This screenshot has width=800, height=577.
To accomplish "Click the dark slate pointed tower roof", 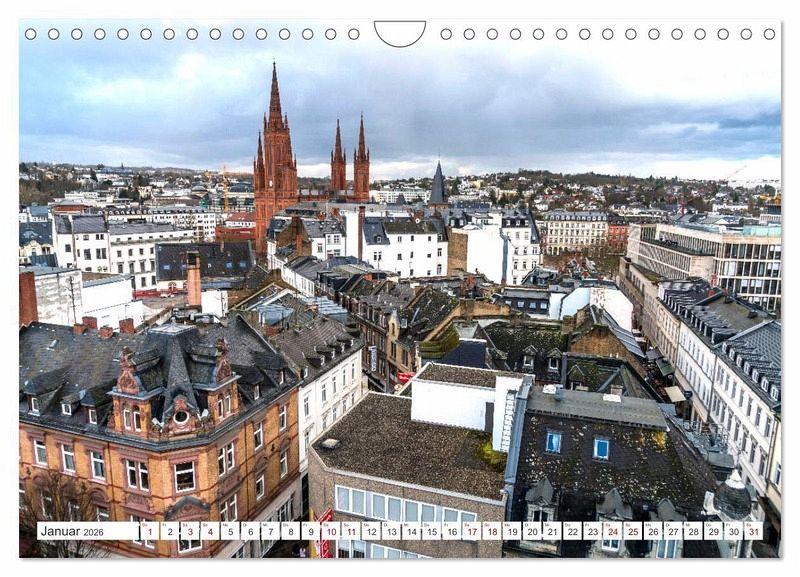I will coord(438,185).
